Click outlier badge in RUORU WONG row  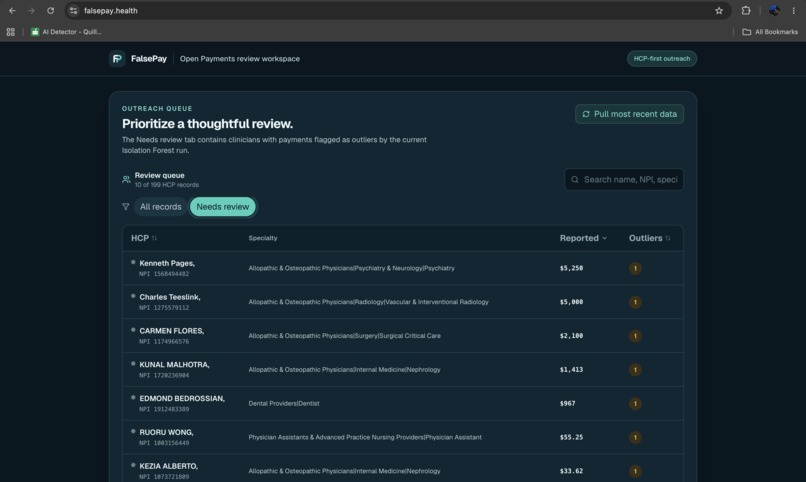[x=635, y=437]
